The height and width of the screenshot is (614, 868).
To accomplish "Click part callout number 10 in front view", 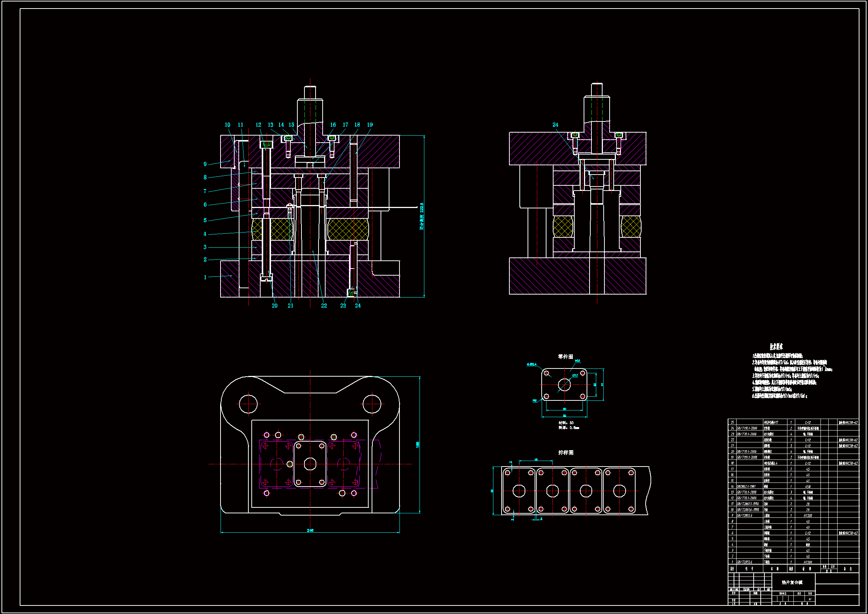I will [x=227, y=125].
